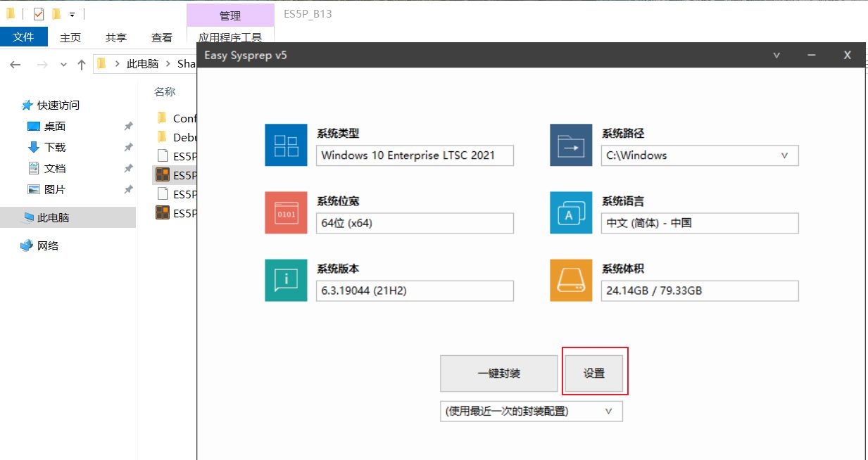868x460 pixels.
Task: Open the 文件 menu tab
Action: pyautogui.click(x=23, y=37)
